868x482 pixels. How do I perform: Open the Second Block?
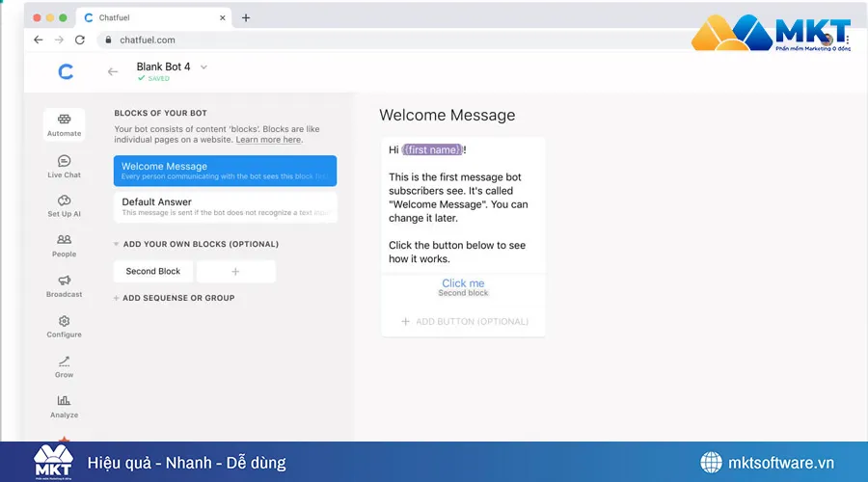[153, 271]
